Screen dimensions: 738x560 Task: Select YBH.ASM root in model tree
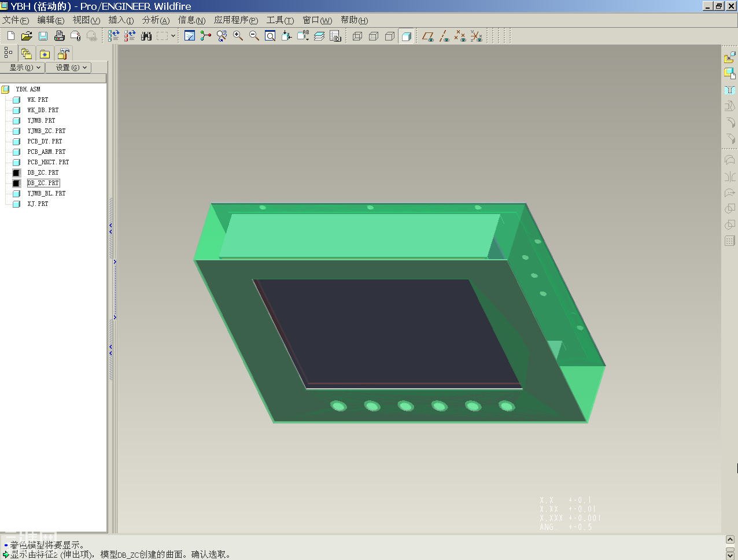[28, 89]
